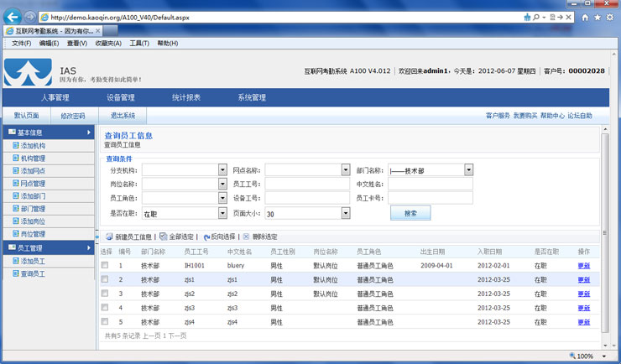This screenshot has height=364, width=621.
Task: Open the 人事管理 navigation tab
Action: pos(55,97)
